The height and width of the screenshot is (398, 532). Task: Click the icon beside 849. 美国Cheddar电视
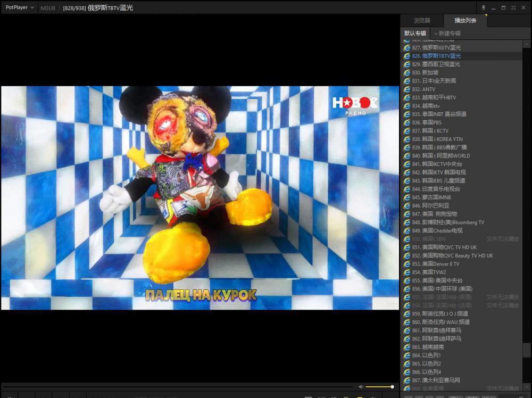(407, 230)
